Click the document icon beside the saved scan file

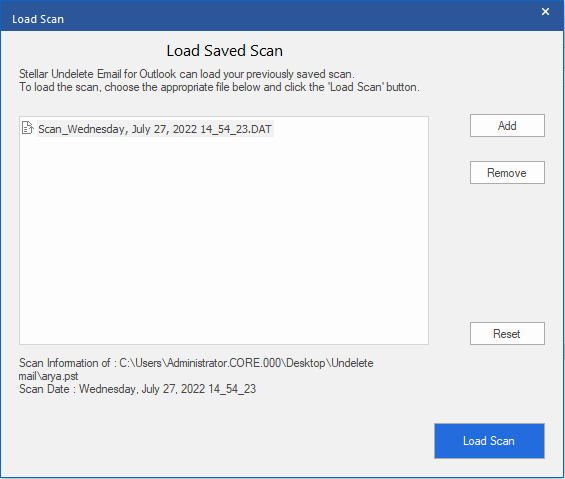(27, 128)
